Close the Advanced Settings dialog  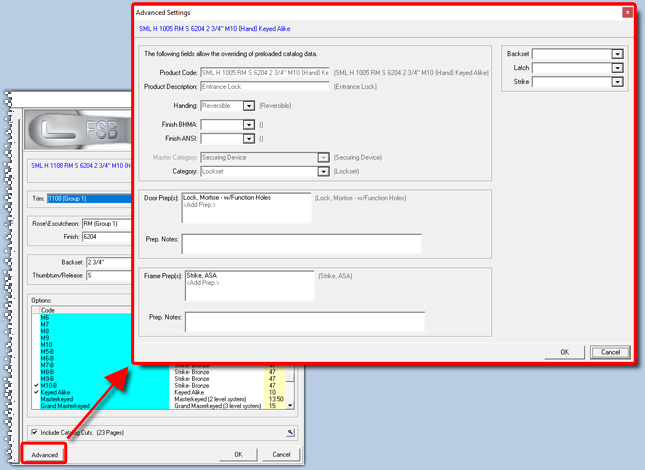(x=627, y=13)
